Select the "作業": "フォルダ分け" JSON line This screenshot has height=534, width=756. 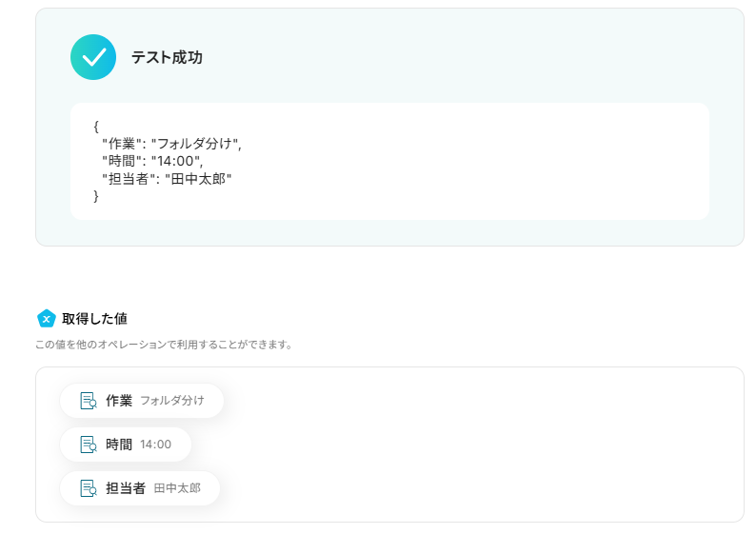click(171, 144)
